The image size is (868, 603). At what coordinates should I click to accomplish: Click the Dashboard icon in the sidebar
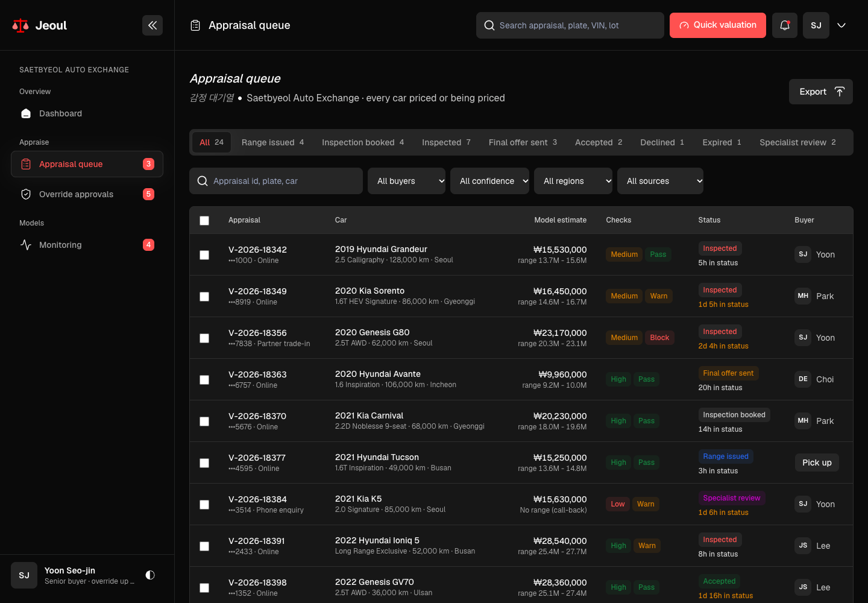26,113
